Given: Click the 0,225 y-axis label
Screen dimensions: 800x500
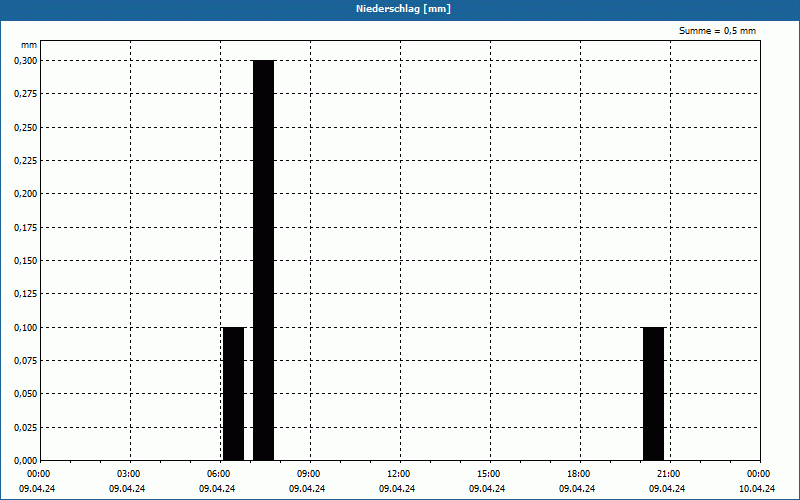Looking at the screenshot, I should point(26,161).
